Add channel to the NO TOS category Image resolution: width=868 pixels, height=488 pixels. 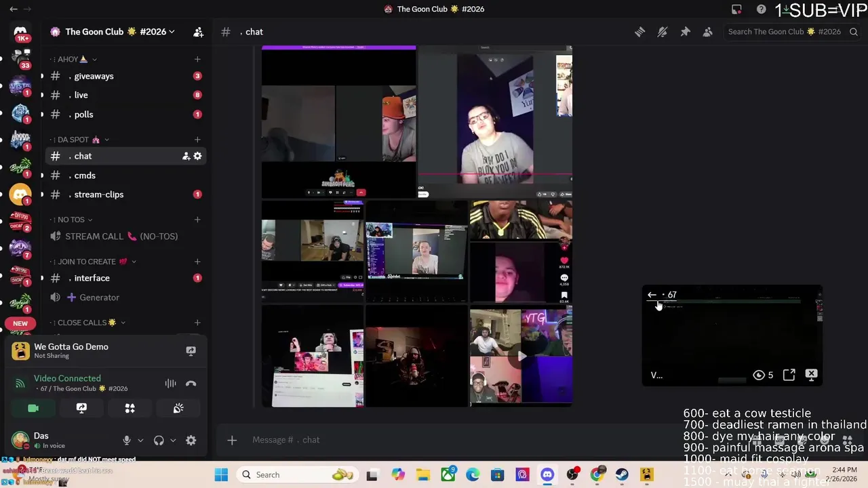coord(197,220)
